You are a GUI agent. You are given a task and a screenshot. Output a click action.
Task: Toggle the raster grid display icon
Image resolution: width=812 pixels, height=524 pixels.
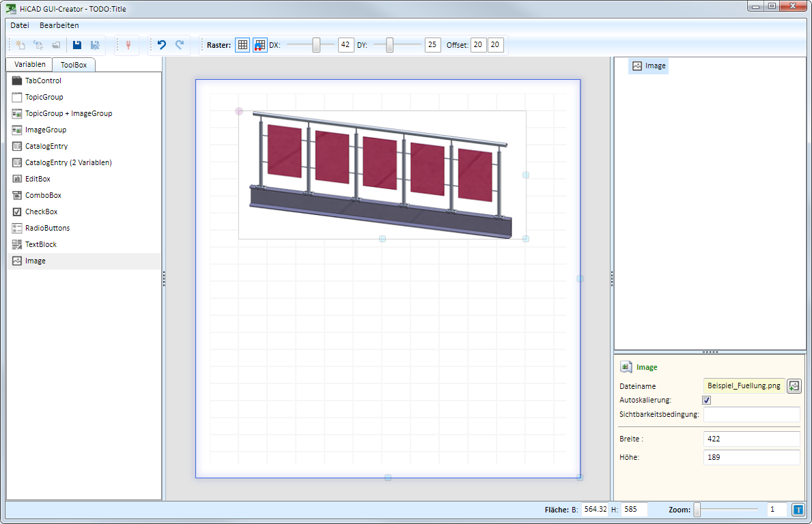242,45
